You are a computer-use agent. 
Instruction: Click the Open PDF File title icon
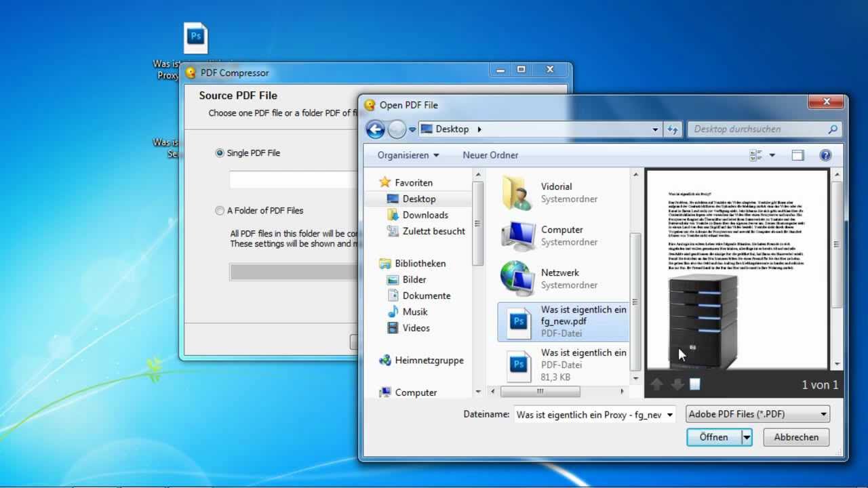(370, 105)
